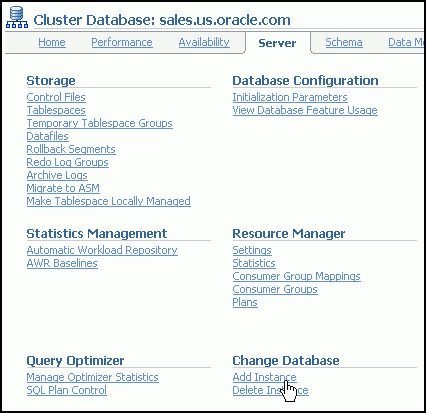
Task: Click the Statistics Management heading
Action: click(x=97, y=233)
